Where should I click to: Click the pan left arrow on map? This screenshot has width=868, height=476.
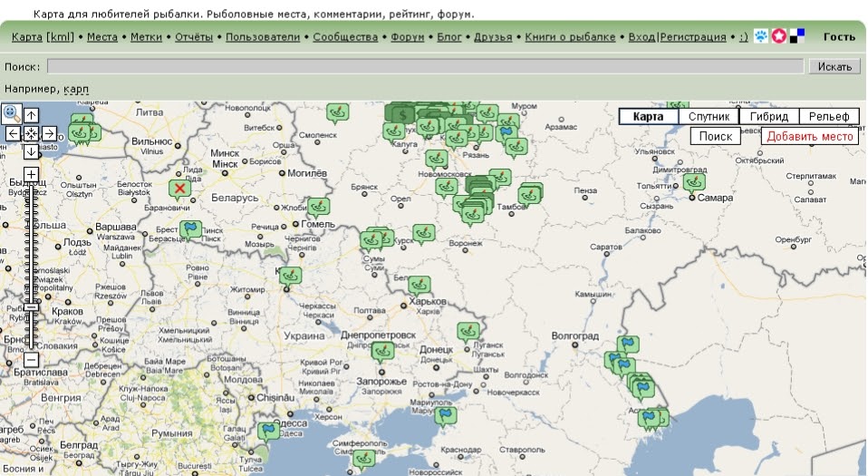[x=14, y=133]
